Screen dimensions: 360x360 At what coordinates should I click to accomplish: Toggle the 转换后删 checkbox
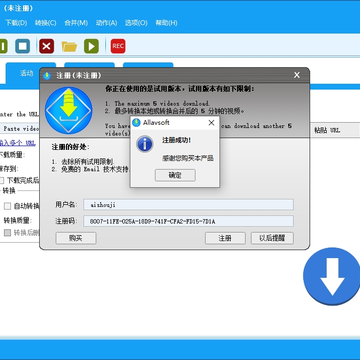[7, 233]
